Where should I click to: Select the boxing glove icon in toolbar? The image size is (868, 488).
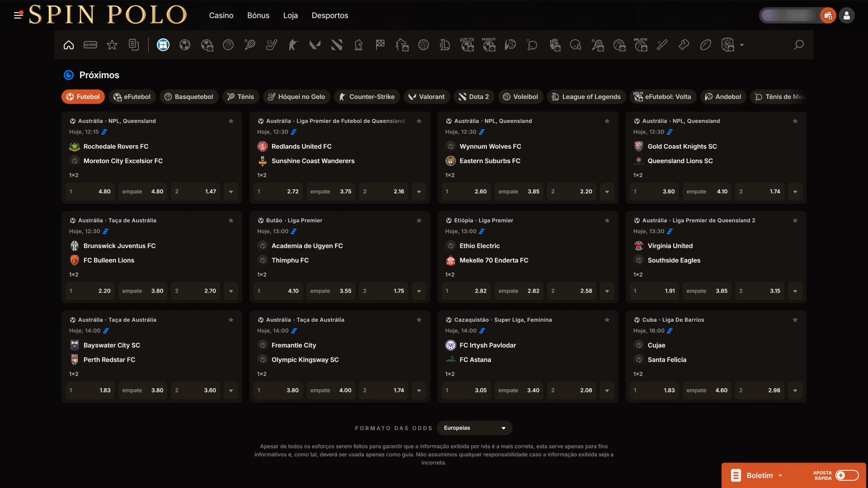pos(684,45)
